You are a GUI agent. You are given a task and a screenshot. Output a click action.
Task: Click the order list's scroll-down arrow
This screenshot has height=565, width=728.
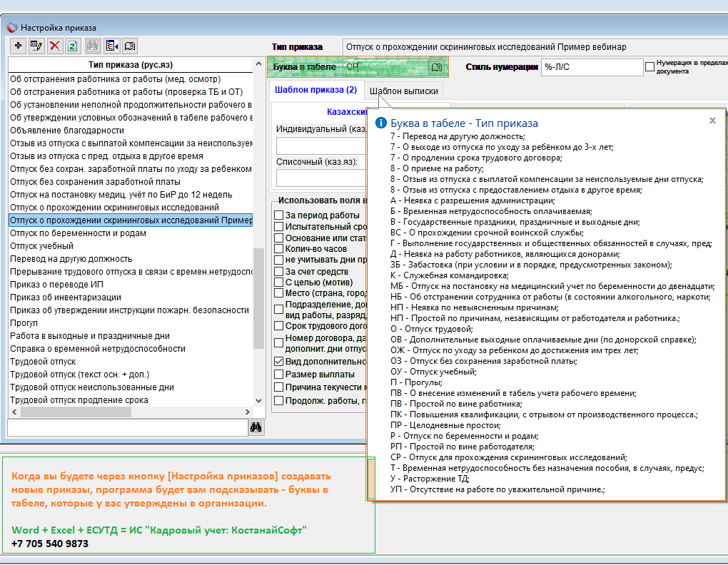tap(258, 400)
